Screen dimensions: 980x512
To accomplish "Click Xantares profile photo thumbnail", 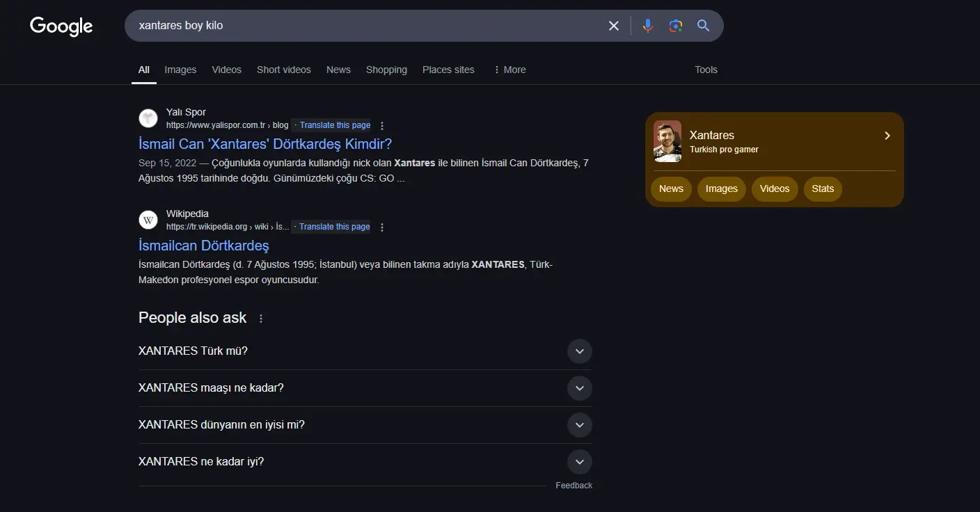I will 667,141.
